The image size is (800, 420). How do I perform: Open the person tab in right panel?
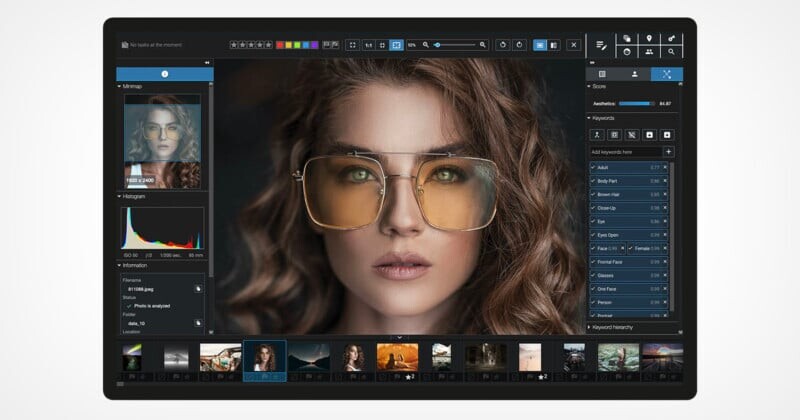[634, 74]
